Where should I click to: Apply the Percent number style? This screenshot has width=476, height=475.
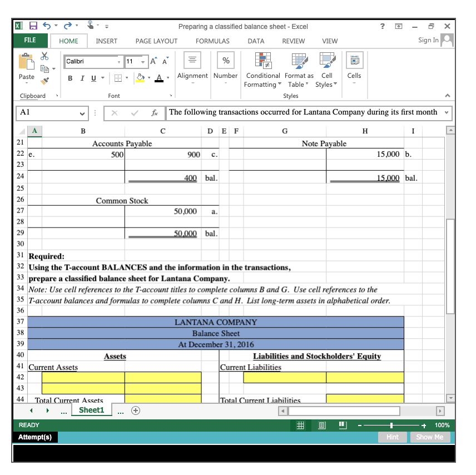(226, 60)
